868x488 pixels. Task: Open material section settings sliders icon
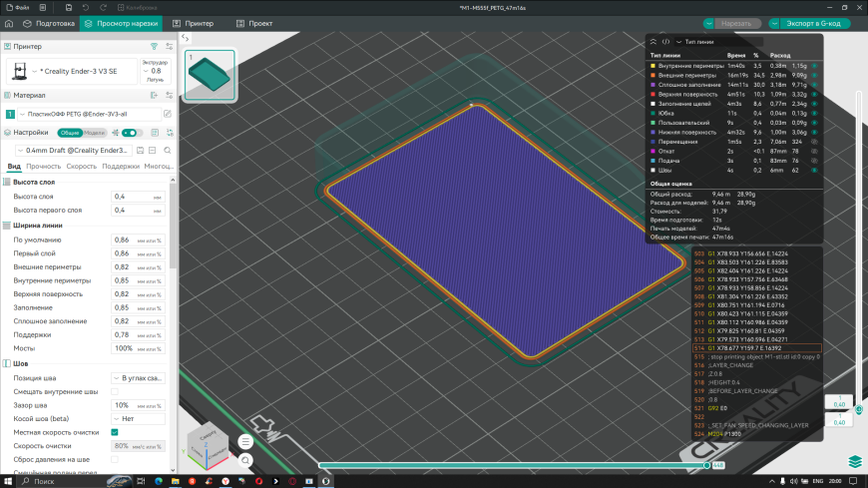pos(170,95)
